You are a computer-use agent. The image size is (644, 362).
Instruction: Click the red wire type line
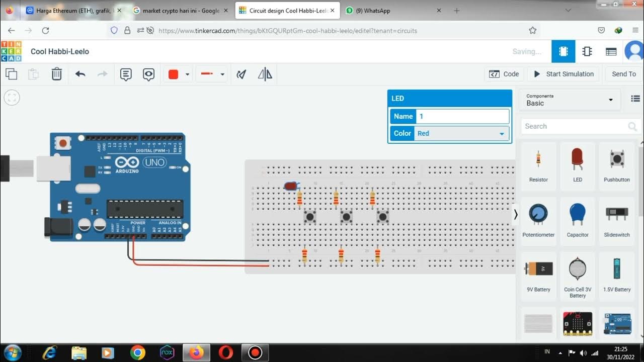point(207,74)
